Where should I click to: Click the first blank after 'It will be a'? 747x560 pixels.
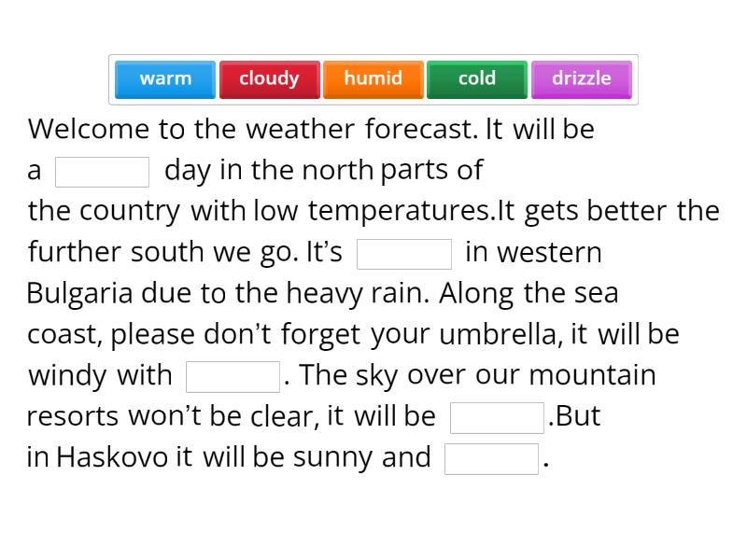(x=103, y=171)
